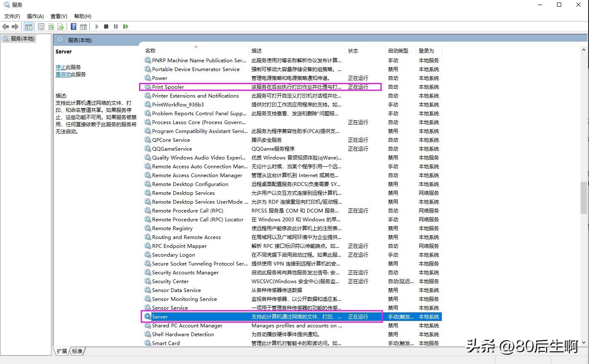Click the Print Spooler service gear icon
The width and height of the screenshot is (589, 364).
[x=147, y=87]
